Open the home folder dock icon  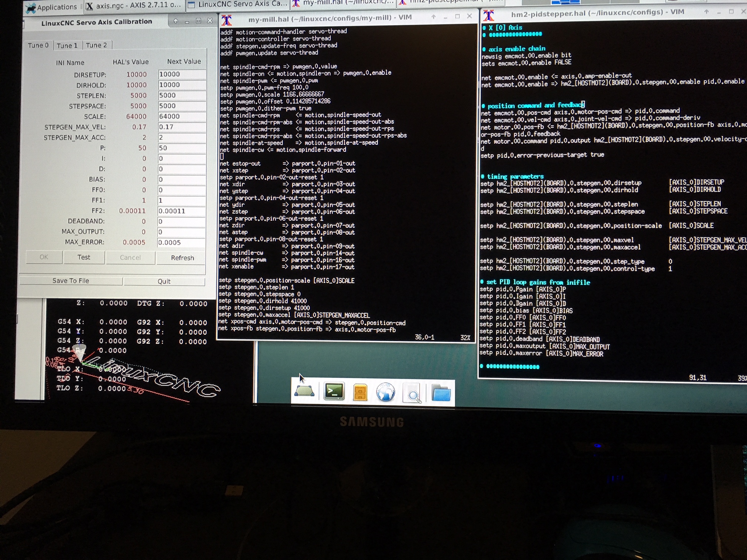pyautogui.click(x=441, y=393)
